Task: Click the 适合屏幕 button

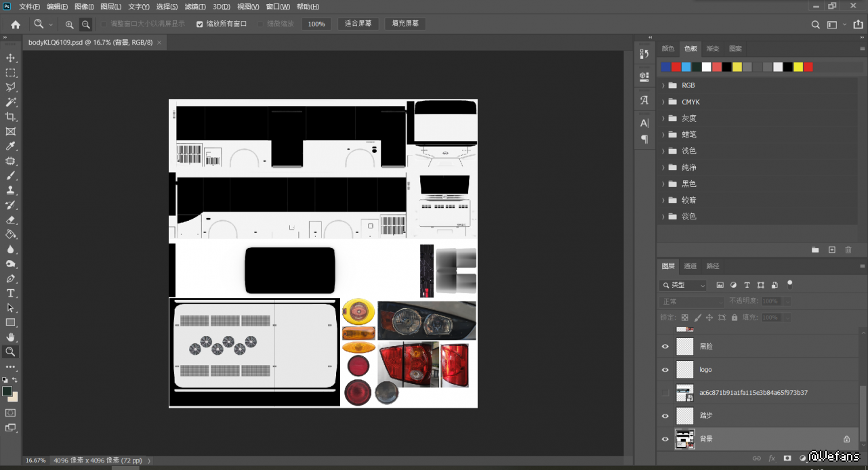Action: (x=358, y=24)
